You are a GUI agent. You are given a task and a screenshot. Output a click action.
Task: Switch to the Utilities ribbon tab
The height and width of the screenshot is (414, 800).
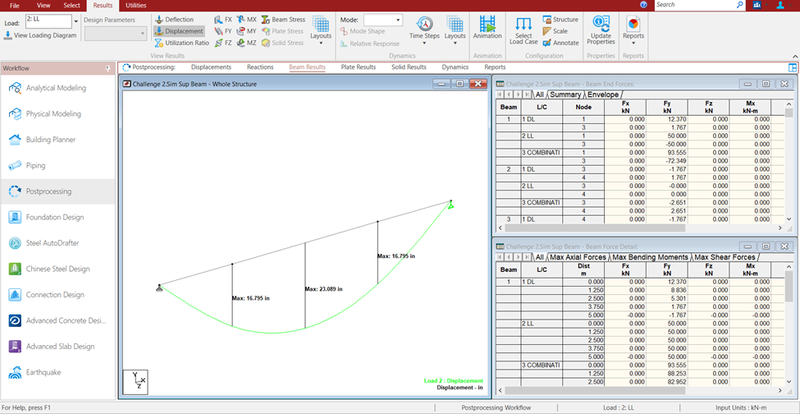[136, 5]
